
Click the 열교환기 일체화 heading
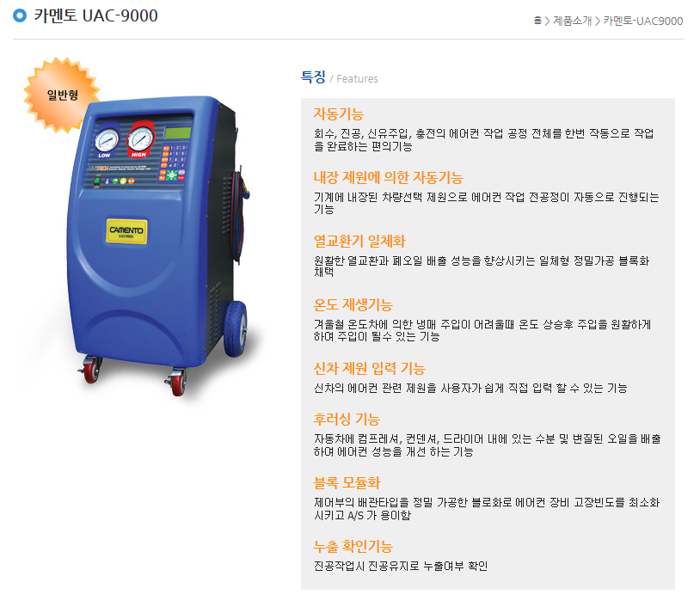coord(359,241)
